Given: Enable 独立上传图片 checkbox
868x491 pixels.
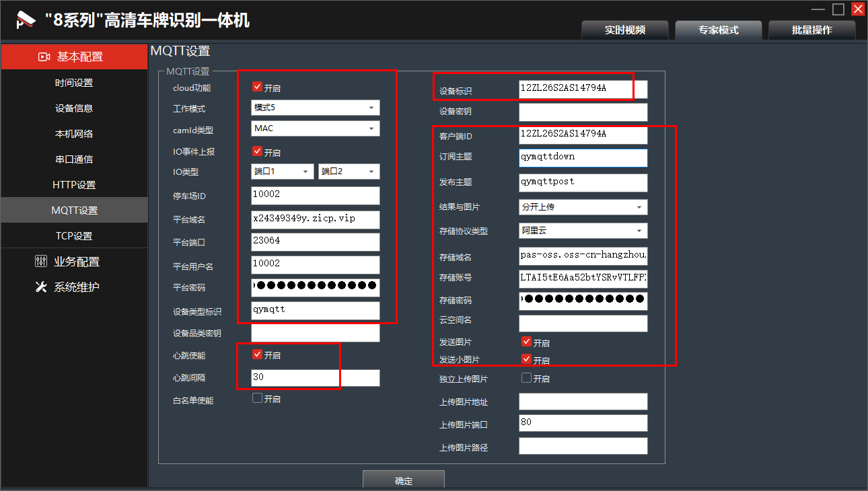Looking at the screenshot, I should (527, 378).
